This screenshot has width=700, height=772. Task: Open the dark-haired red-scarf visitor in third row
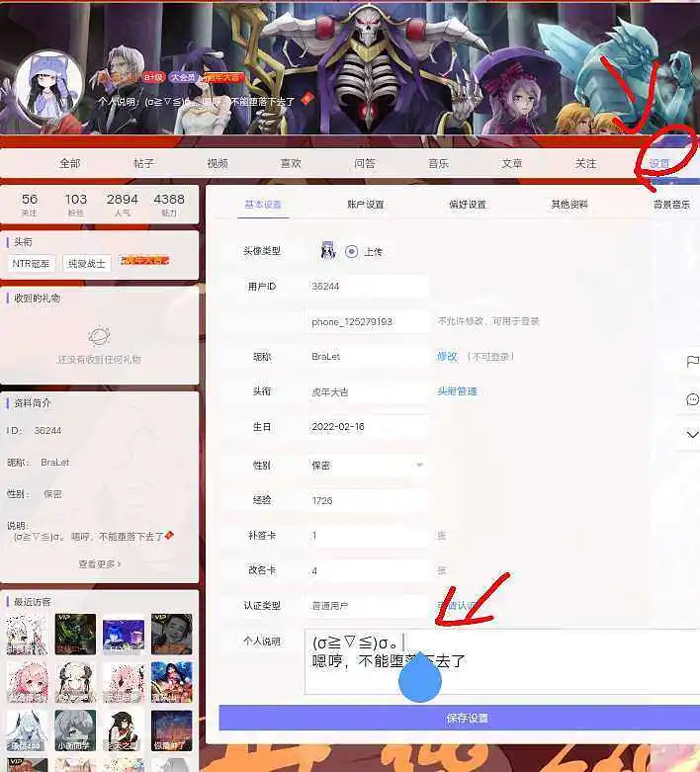click(x=124, y=730)
